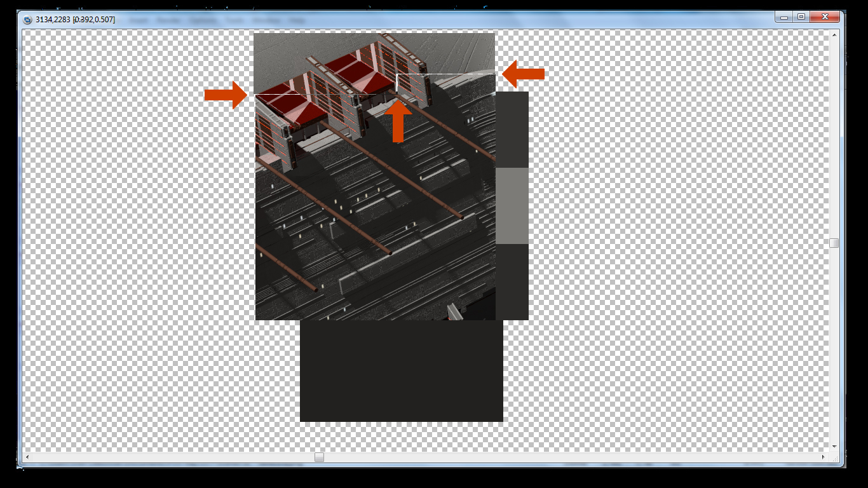Minimize the image viewer window
The image size is (868, 488).
pyautogui.click(x=784, y=17)
